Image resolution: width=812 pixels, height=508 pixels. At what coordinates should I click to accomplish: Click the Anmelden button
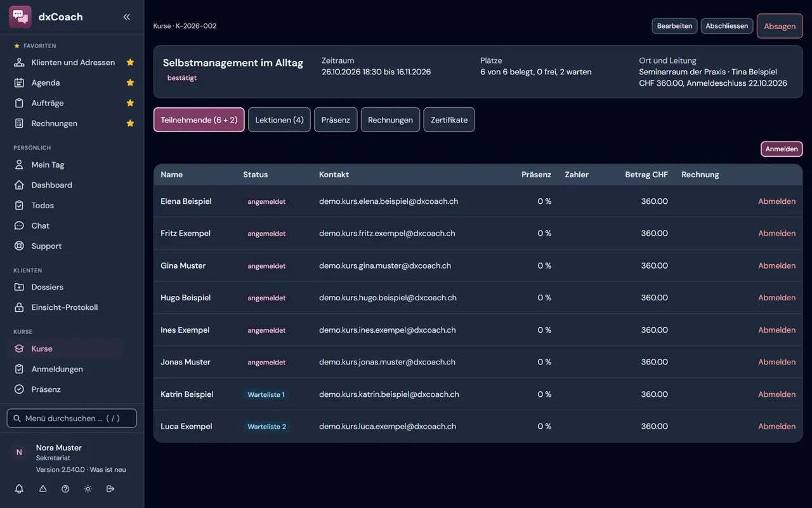782,149
